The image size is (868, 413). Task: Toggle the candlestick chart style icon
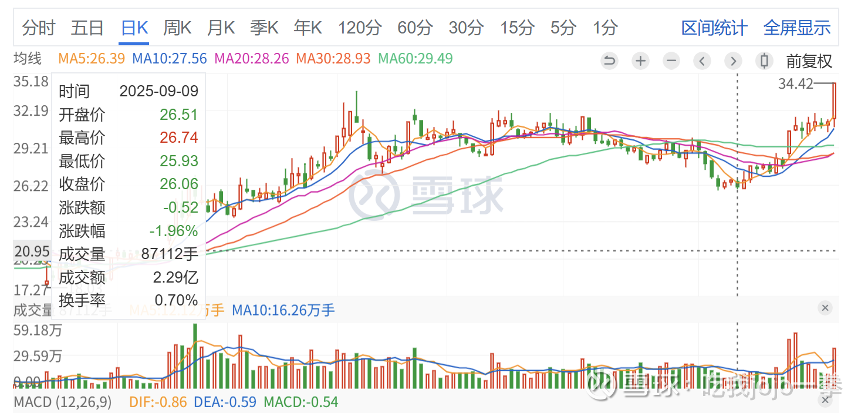click(x=764, y=61)
